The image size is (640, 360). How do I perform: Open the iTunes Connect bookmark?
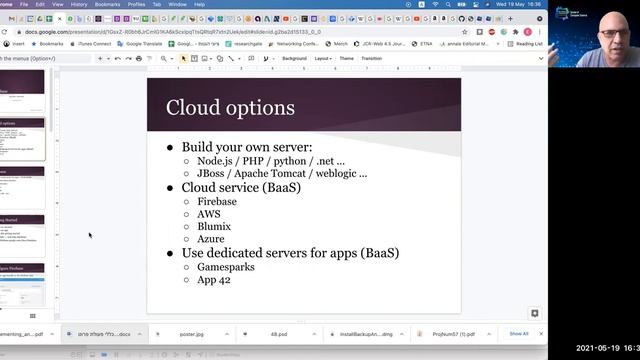tap(90, 44)
